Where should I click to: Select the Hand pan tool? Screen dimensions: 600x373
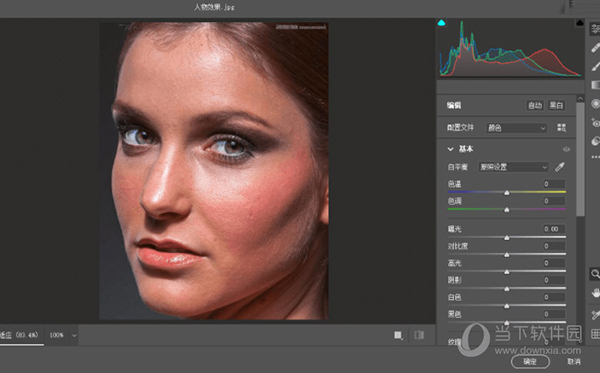pos(595,293)
